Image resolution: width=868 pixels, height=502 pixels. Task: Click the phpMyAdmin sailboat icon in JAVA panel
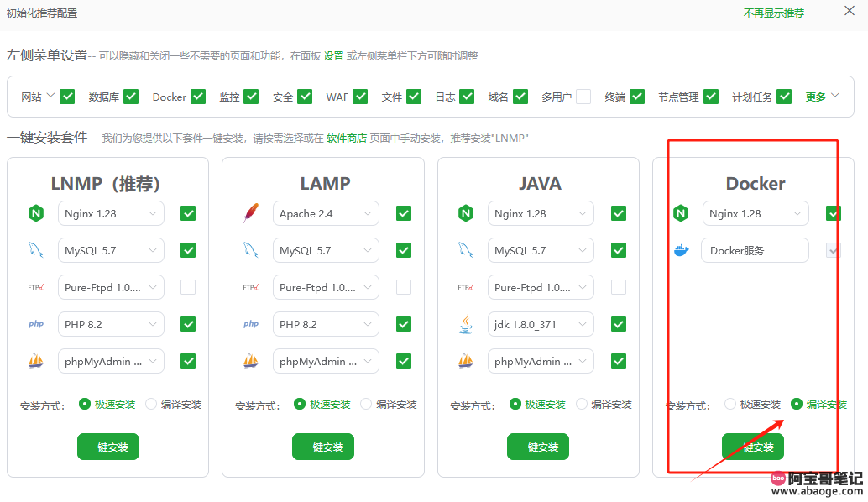point(465,361)
